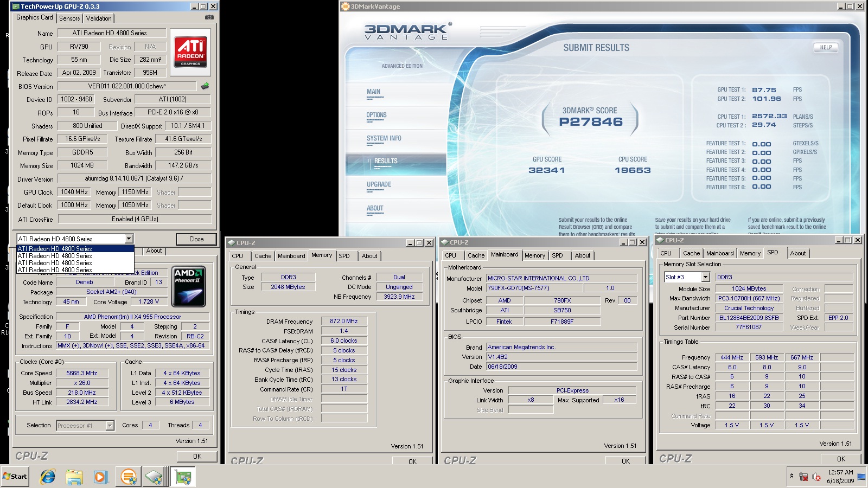Open About tab in CPU-Z Mainboard window

[x=583, y=255]
